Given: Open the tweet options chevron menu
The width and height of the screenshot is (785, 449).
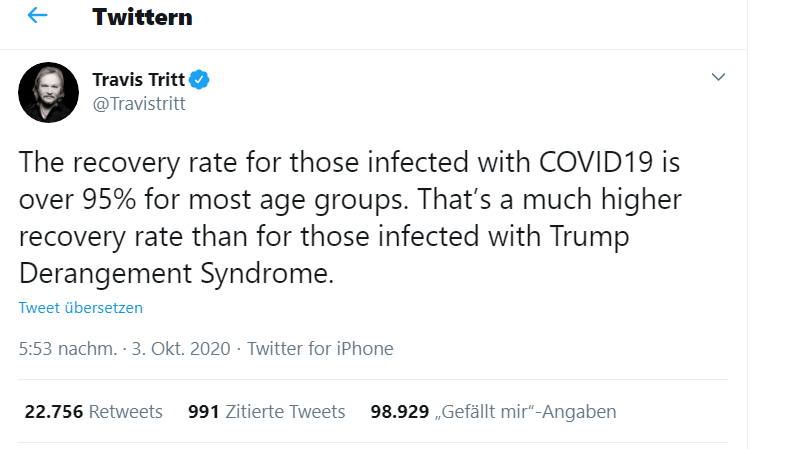Looking at the screenshot, I should point(718,78).
